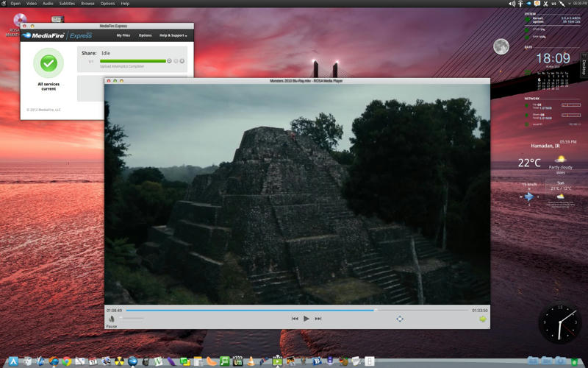Click the analog clock desktop widget
The height and width of the screenshot is (368, 588).
(x=559, y=324)
